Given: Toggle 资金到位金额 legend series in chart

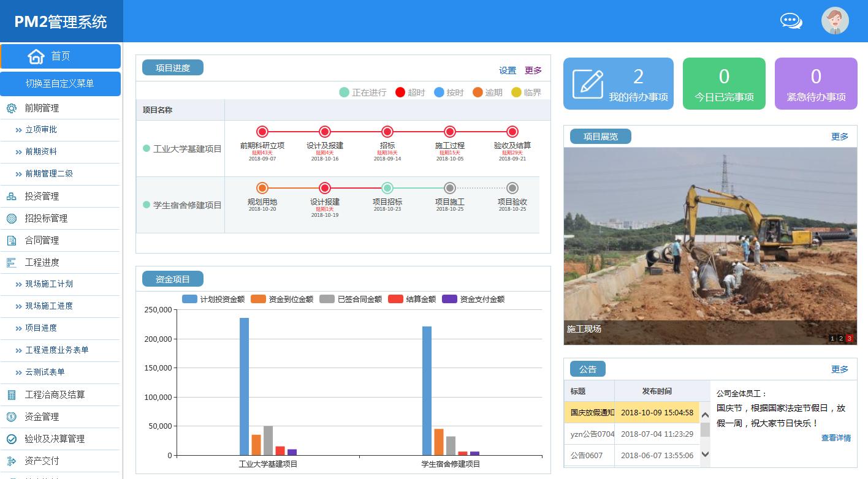Looking at the screenshot, I should (283, 300).
